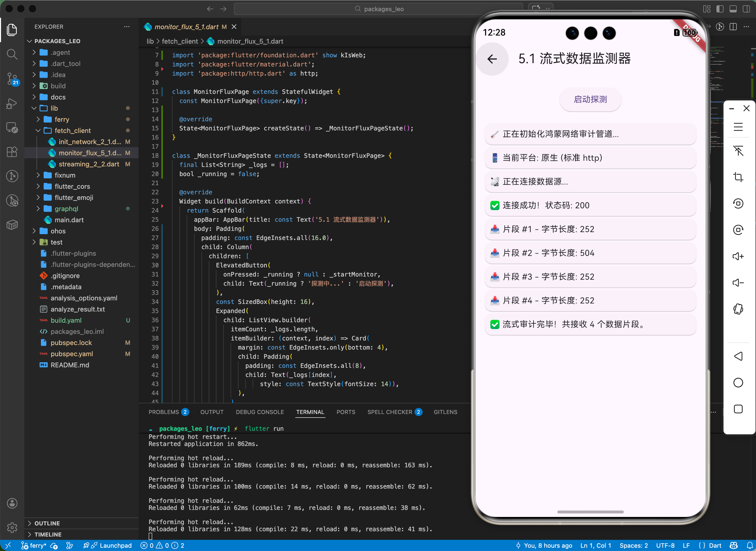
Task: Toggle the secondary sidebar layout icon
Action: tap(746, 9)
